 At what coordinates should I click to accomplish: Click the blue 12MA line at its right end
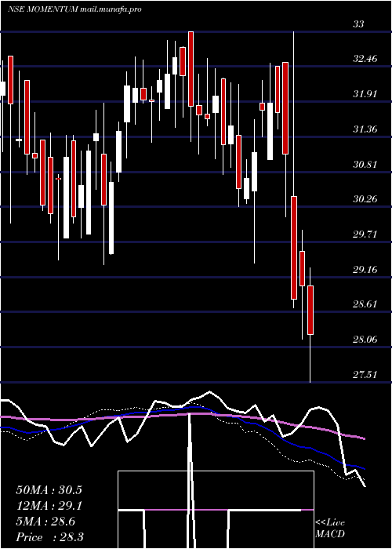click(x=363, y=468)
